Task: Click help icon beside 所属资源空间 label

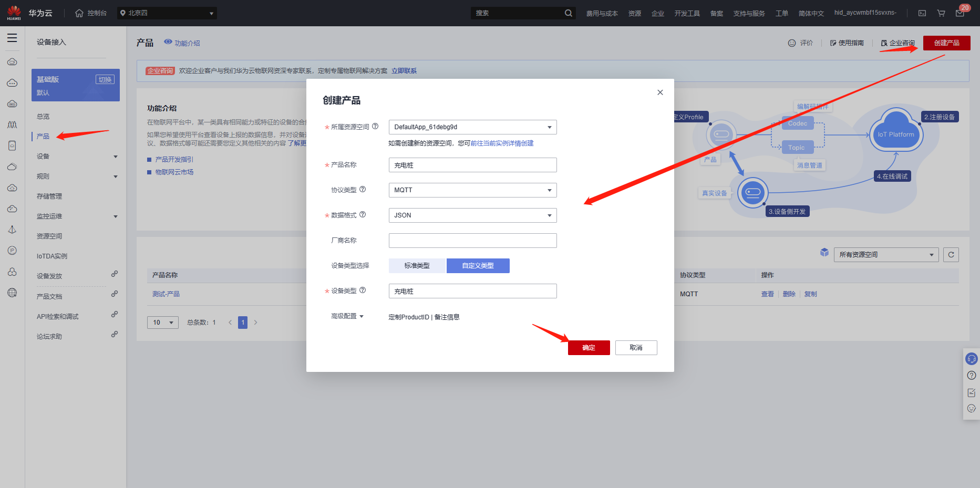Action: pyautogui.click(x=375, y=126)
